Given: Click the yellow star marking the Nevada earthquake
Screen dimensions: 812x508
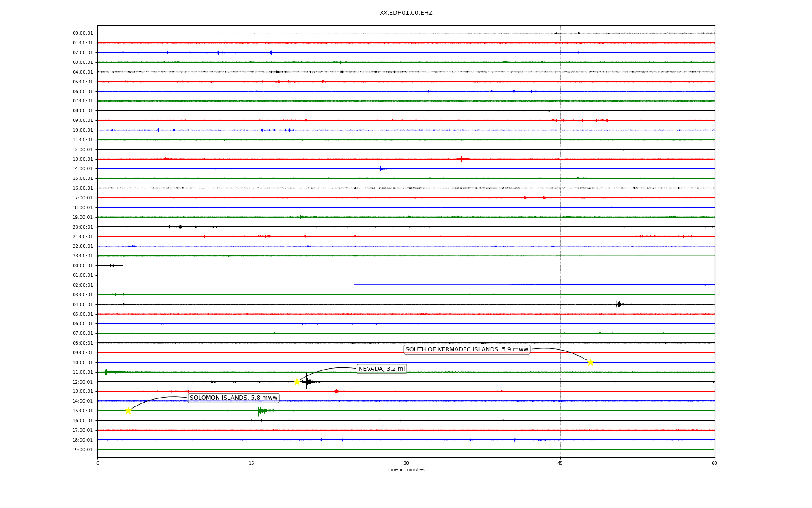Looking at the screenshot, I should (297, 382).
